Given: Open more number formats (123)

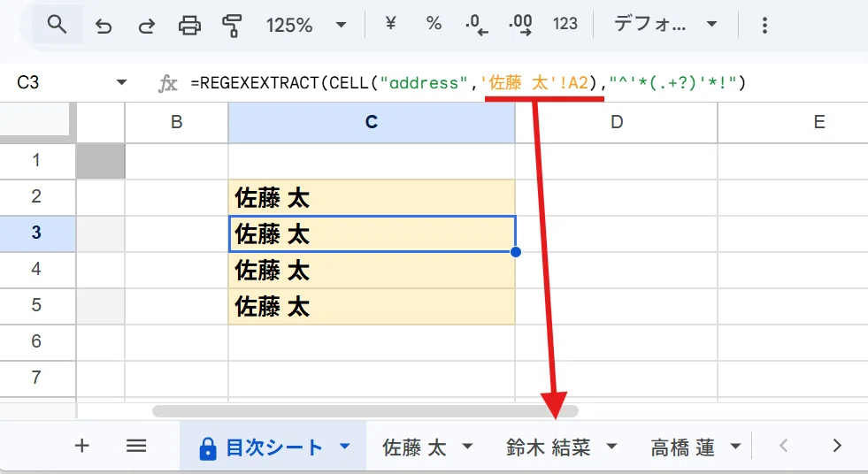Looking at the screenshot, I should pyautogui.click(x=565, y=24).
